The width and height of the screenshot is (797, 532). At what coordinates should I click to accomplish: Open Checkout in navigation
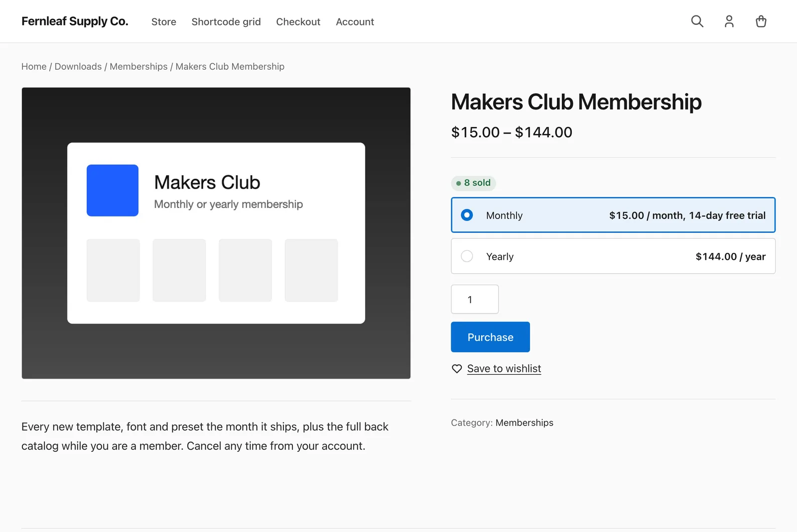(x=298, y=22)
